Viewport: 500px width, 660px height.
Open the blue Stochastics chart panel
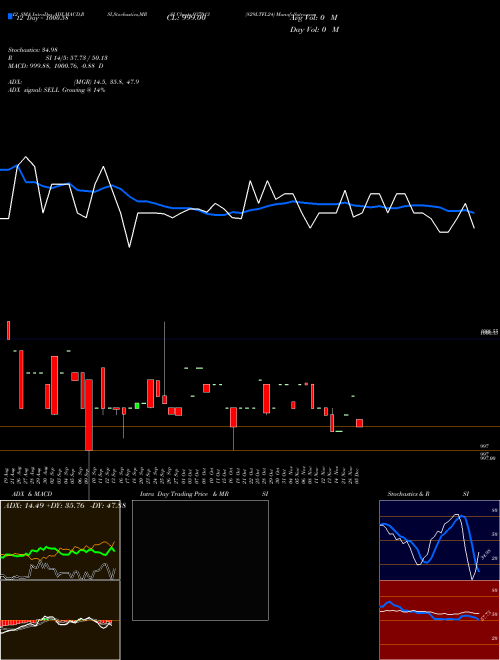(439, 540)
